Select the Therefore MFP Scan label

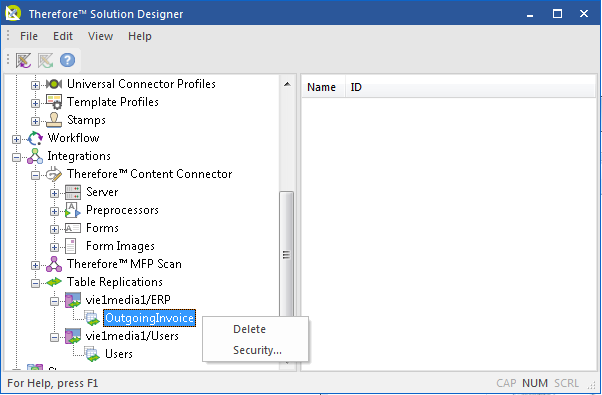pos(124,264)
